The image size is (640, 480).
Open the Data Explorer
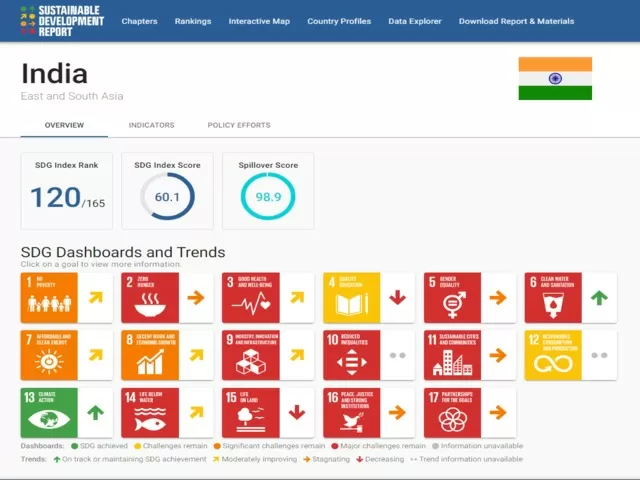415,21
